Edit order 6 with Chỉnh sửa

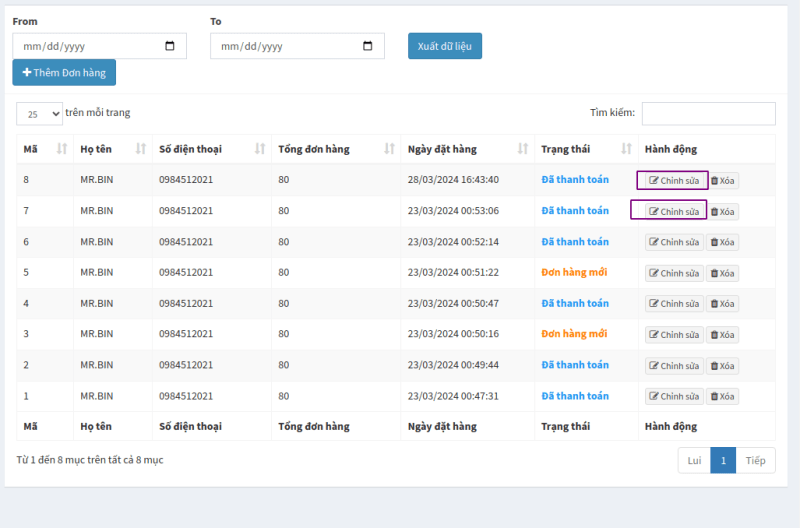tap(674, 242)
